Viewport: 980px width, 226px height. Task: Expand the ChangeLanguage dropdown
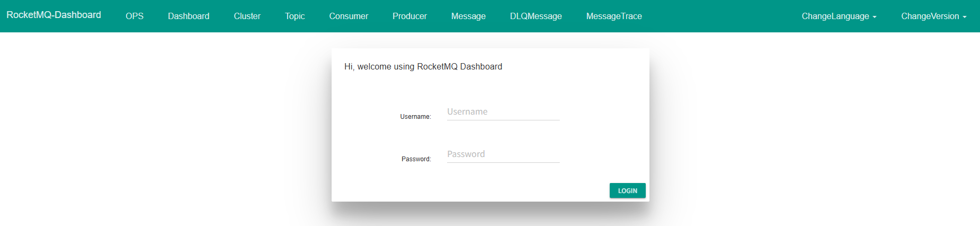(x=839, y=16)
